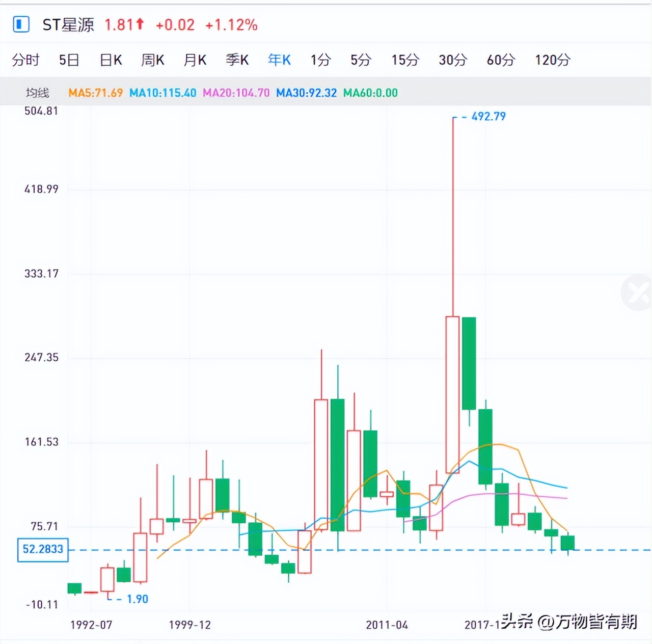Select the 周K weekly chart option
652x644 pixels.
tap(152, 60)
